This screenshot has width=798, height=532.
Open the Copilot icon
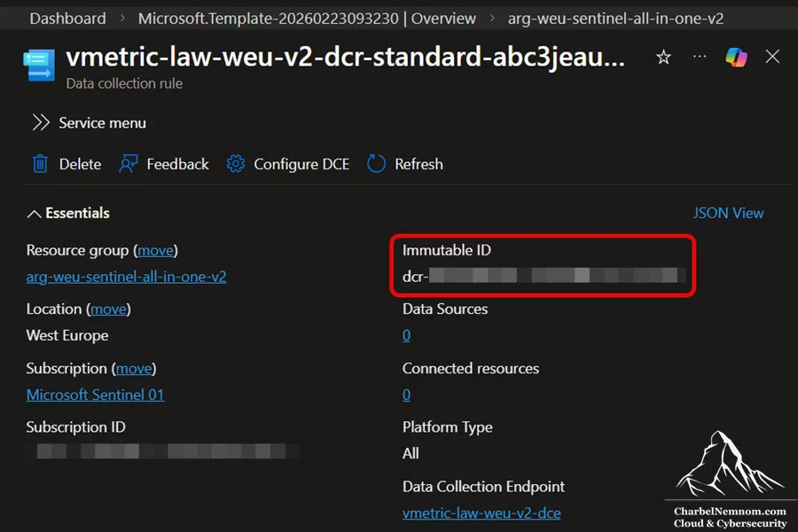point(736,57)
